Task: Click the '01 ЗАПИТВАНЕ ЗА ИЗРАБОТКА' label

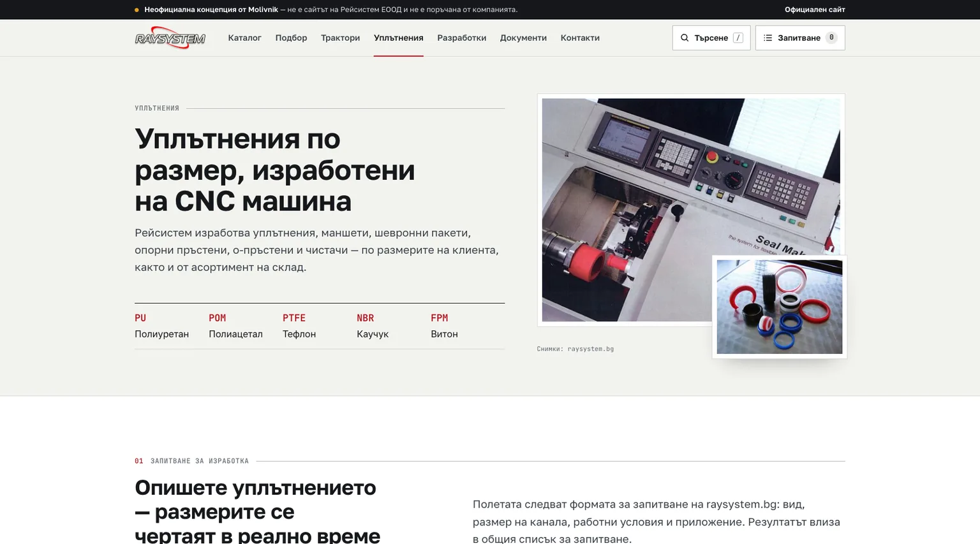Action: [x=191, y=460]
